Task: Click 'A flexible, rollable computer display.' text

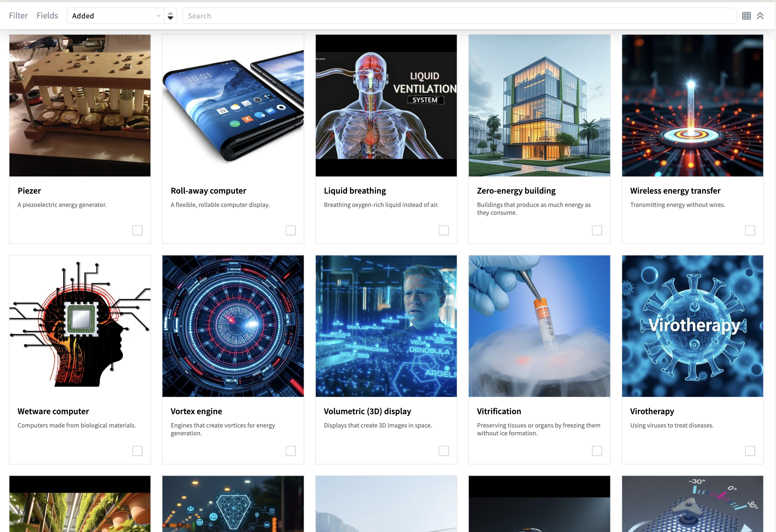Action: coord(220,205)
